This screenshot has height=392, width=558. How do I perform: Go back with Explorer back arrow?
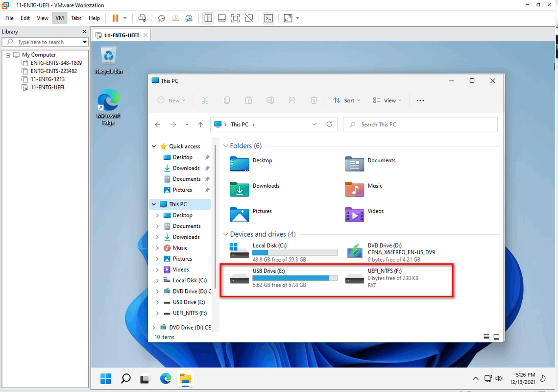click(158, 124)
